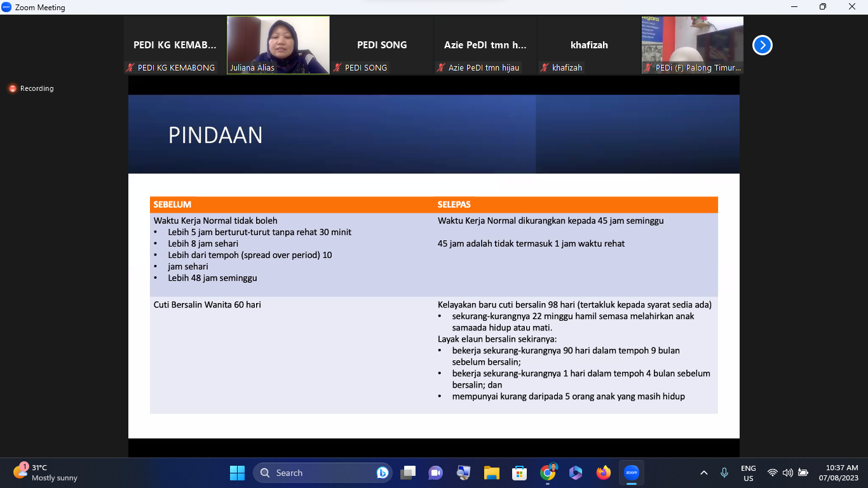868x488 pixels.
Task: Open the Microsoft Store taskbar icon
Action: click(519, 473)
